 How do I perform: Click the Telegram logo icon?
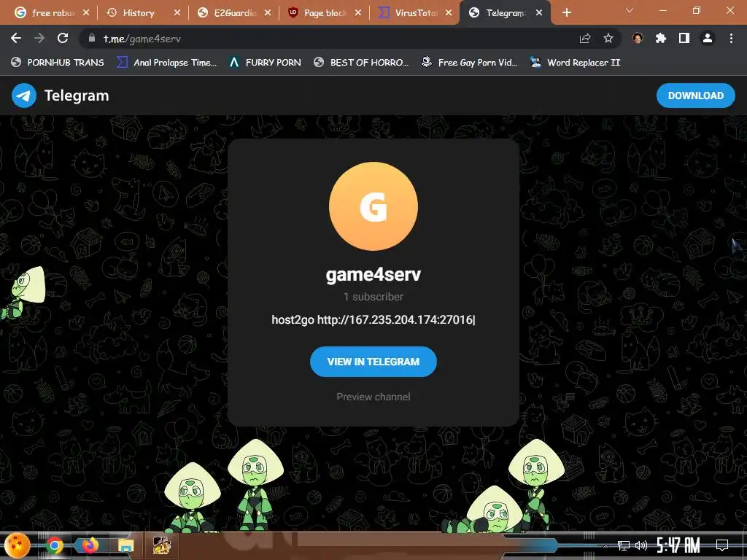[x=24, y=96]
